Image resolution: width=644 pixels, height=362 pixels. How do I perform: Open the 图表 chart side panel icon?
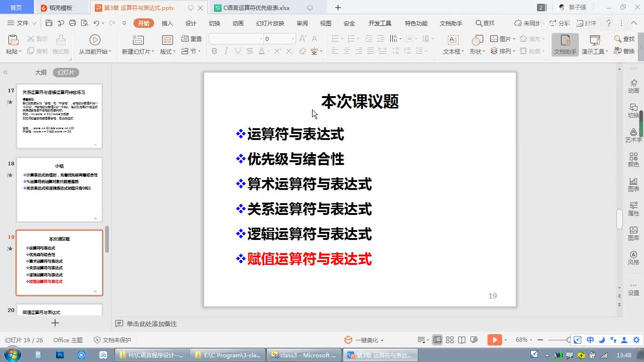(633, 184)
